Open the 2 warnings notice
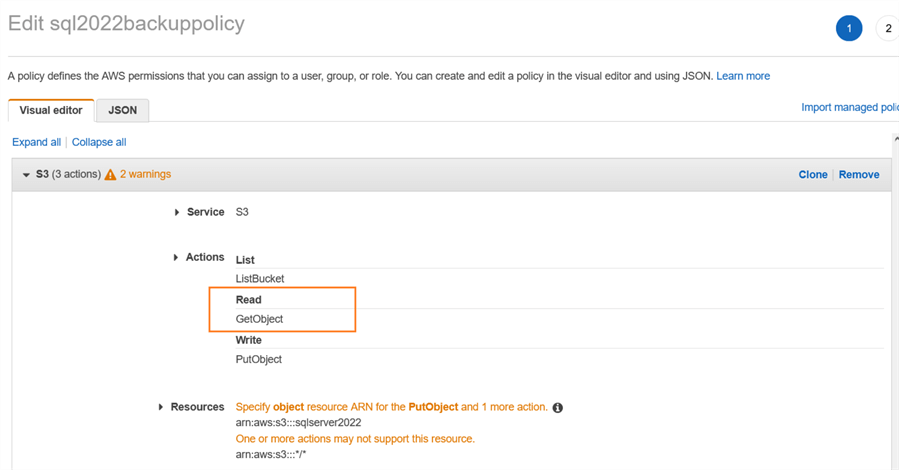The height and width of the screenshot is (470, 899). coord(145,174)
